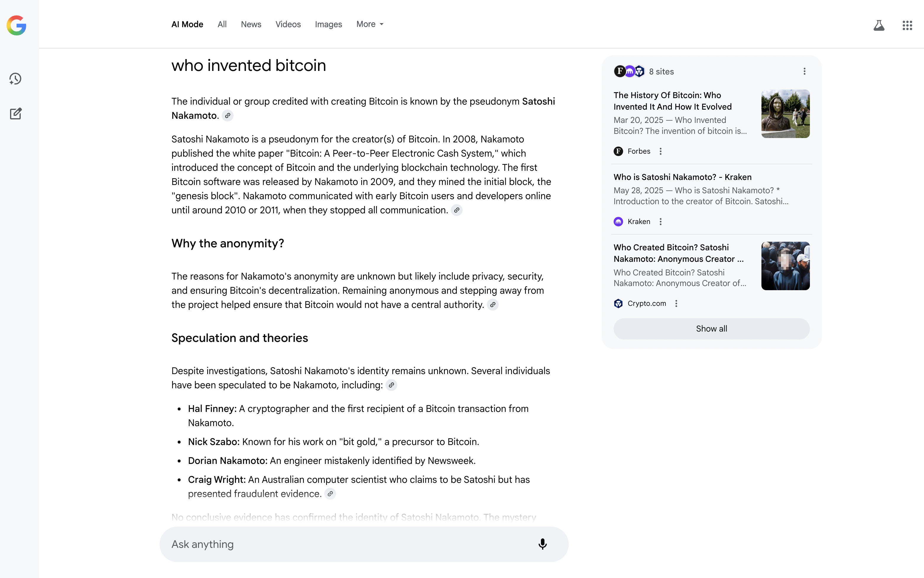Open Search Labs flask icon
This screenshot has width=924, height=578.
tap(878, 25)
